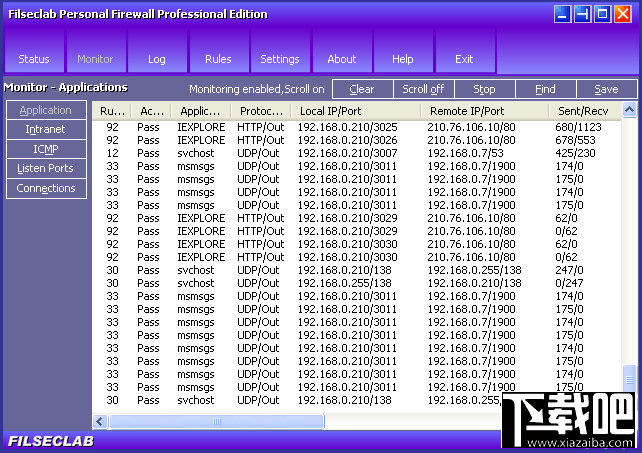Sort by the Remote IP/Port column header

pyautogui.click(x=485, y=111)
